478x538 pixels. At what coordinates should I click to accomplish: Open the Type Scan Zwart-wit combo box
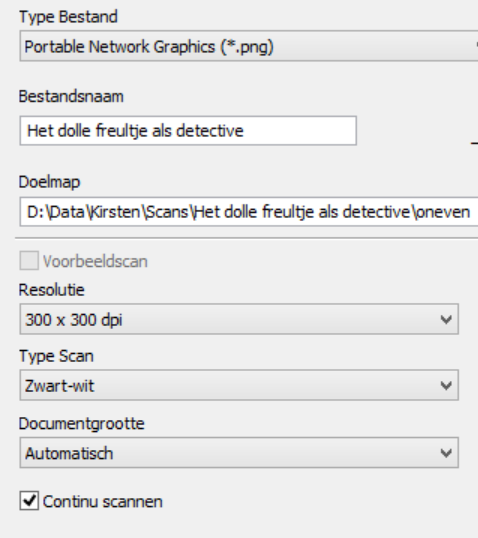point(239,385)
